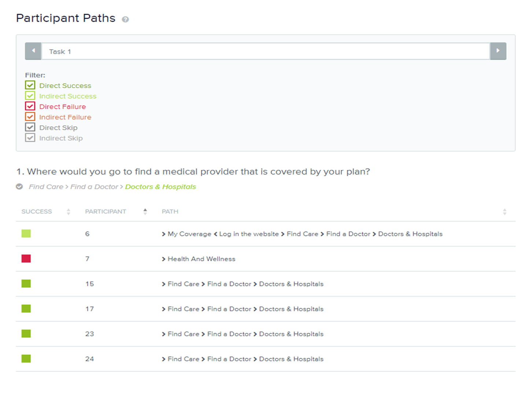Open the Participant Paths help icon

(125, 19)
